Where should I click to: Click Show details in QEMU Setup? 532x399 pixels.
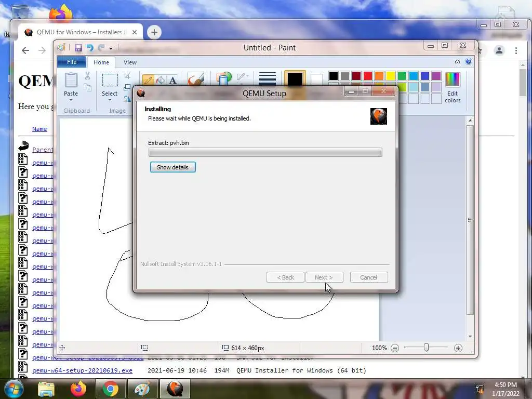(172, 167)
